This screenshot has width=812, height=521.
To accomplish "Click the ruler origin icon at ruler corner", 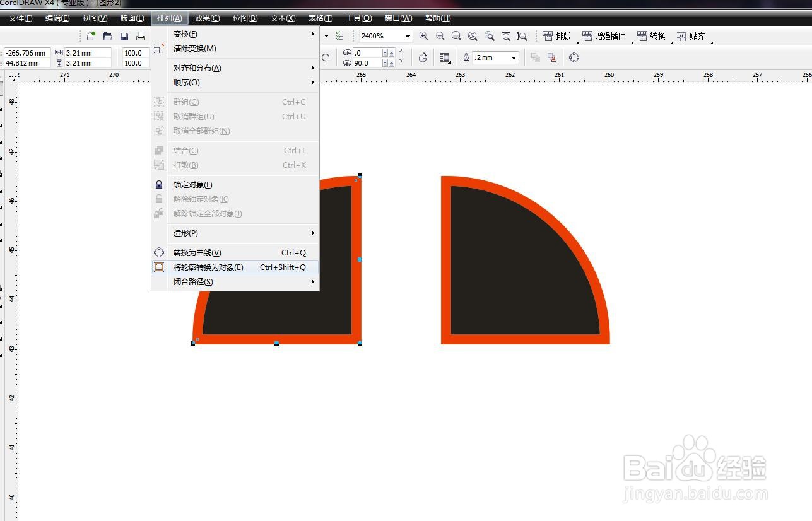I will 12,77.
